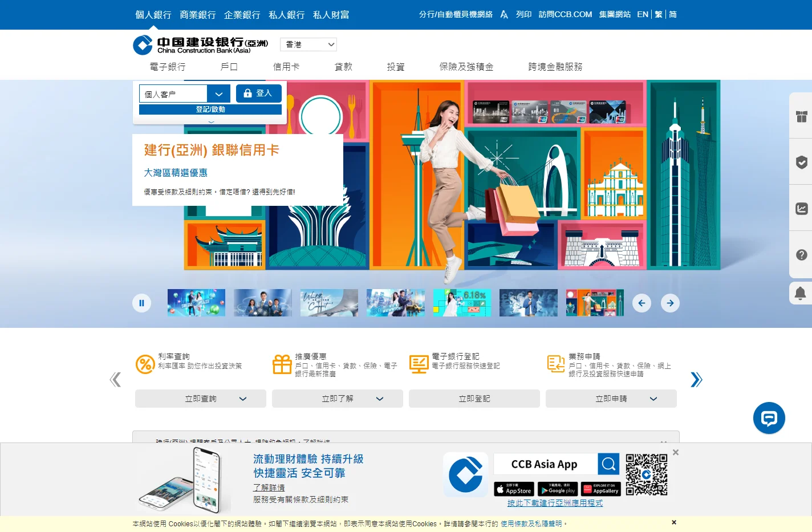Open the 個人客戶 customer type dropdown
812x532 pixels.
coord(185,94)
